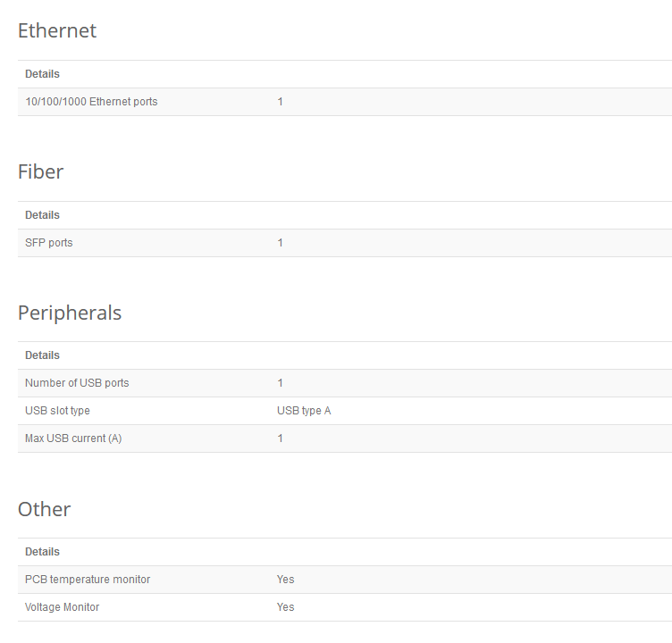Click the SFP ports row label
The width and height of the screenshot is (672, 643).
(49, 243)
